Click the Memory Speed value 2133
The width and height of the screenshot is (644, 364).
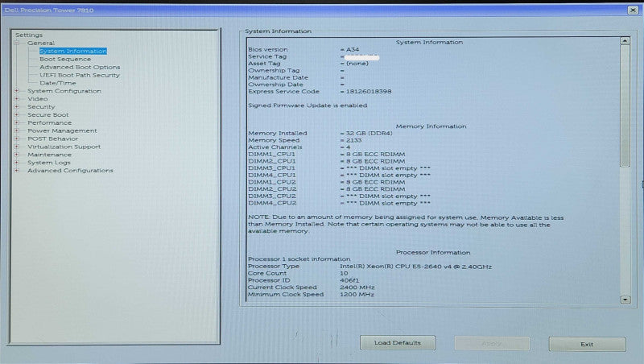coord(353,140)
